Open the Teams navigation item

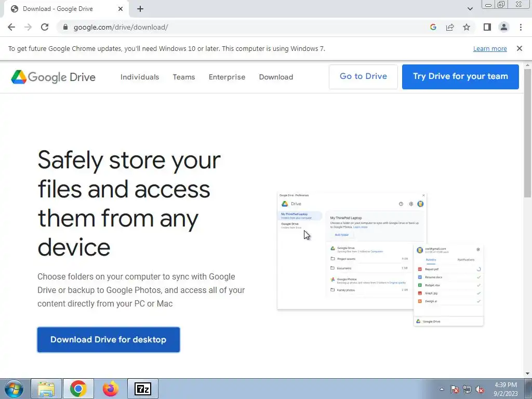[x=184, y=77]
